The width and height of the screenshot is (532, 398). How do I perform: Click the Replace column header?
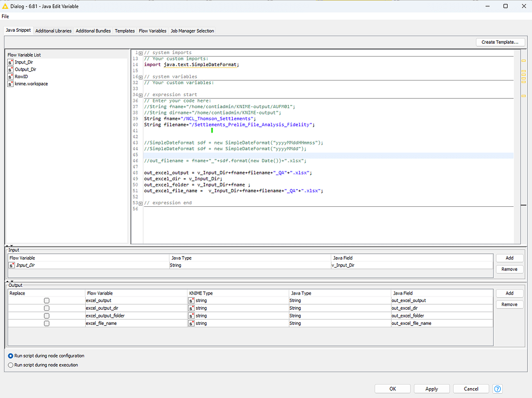[46, 293]
